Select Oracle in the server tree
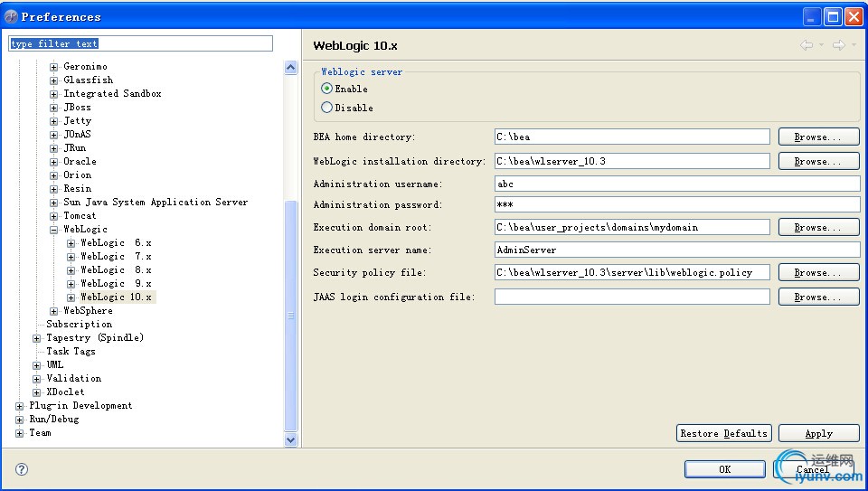The height and width of the screenshot is (491, 868). coord(80,162)
